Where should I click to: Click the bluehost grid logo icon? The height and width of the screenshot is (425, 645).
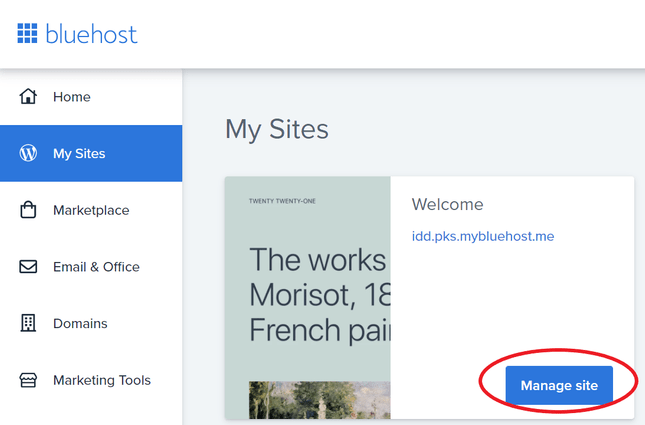click(27, 34)
